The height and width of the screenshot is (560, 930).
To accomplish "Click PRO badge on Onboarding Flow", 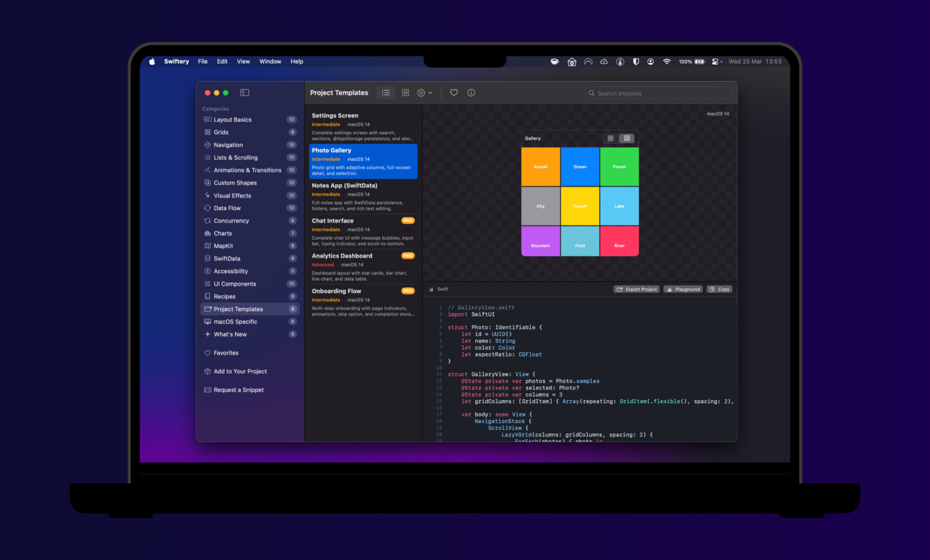I will 407,291.
